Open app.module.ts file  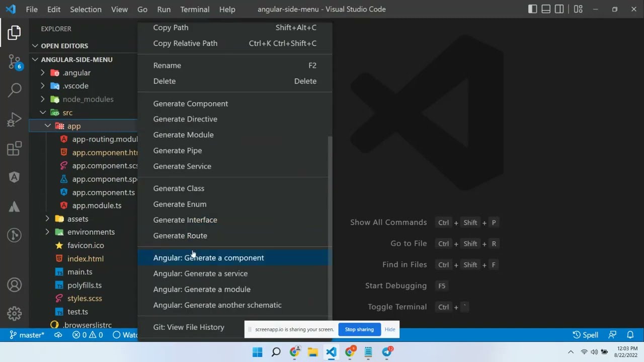click(x=97, y=206)
